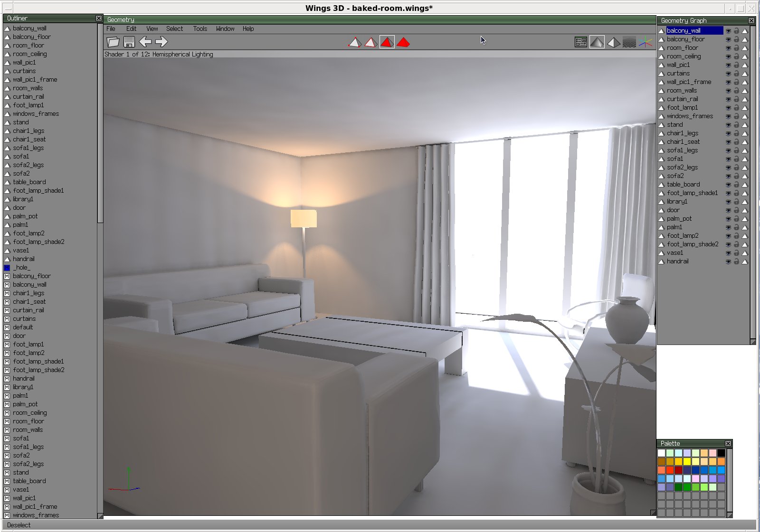
Task: Switch to edge selection mode
Action: point(370,42)
